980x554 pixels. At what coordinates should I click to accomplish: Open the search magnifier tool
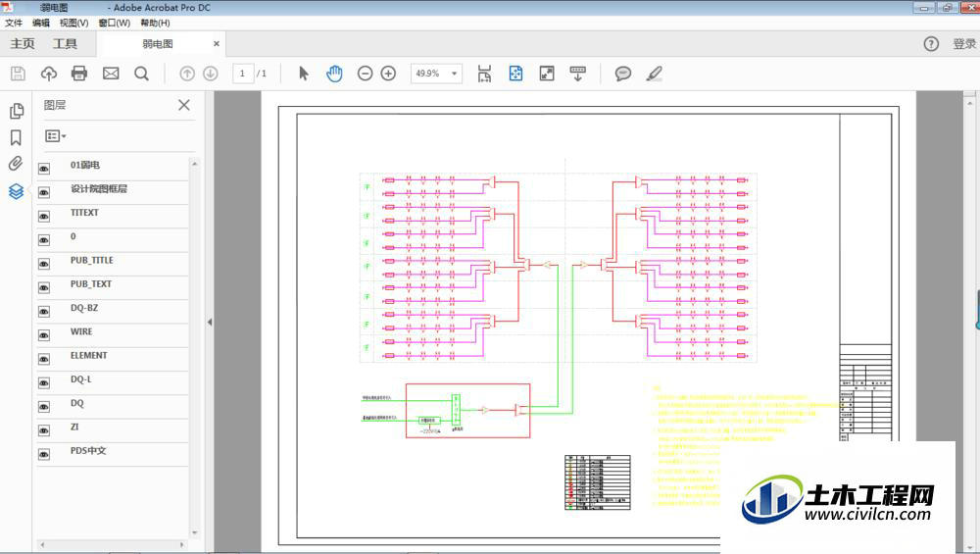(142, 74)
